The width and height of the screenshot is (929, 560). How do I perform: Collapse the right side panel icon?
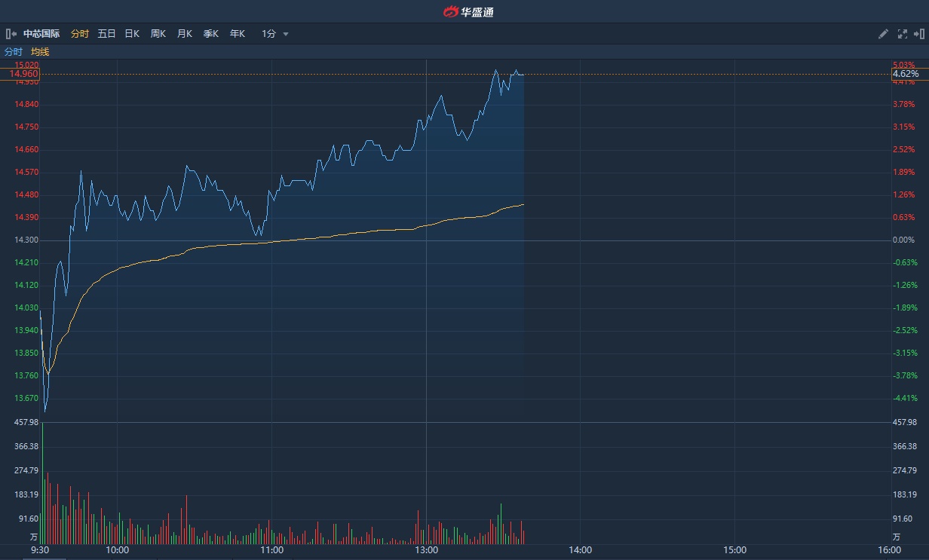click(x=918, y=34)
